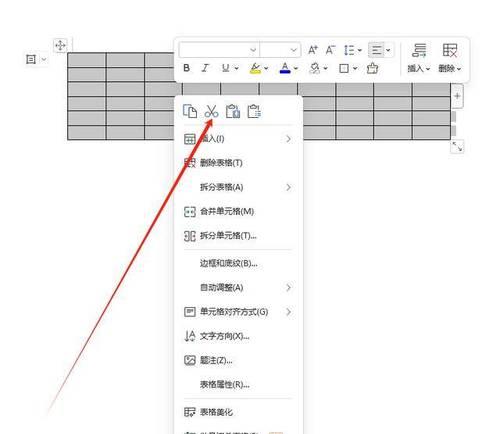
Task: Click the table resize handle at corner
Action: coord(457,146)
